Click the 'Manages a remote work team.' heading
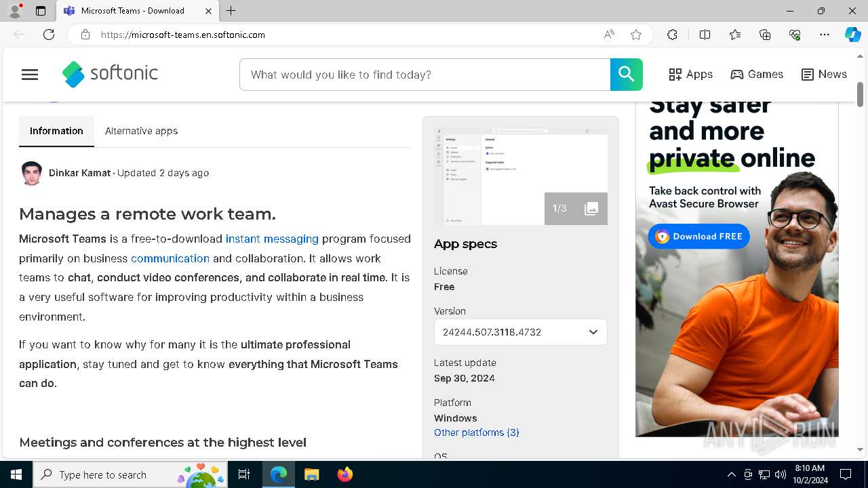 point(147,214)
